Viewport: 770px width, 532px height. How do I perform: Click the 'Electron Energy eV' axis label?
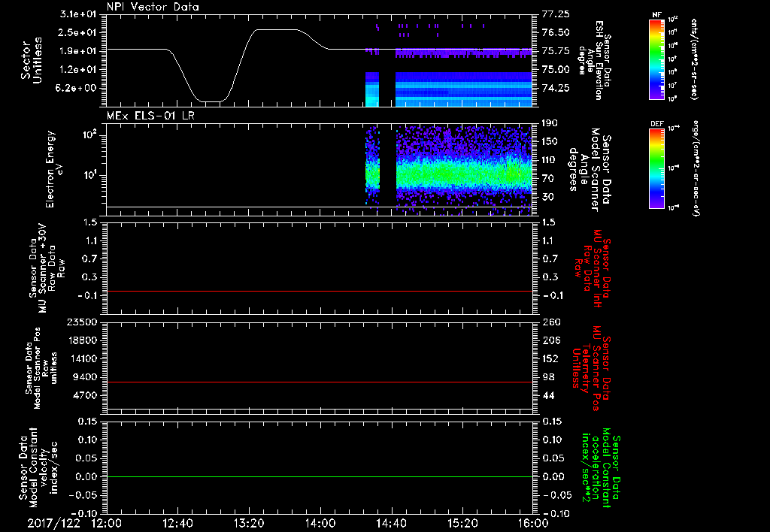(x=54, y=169)
